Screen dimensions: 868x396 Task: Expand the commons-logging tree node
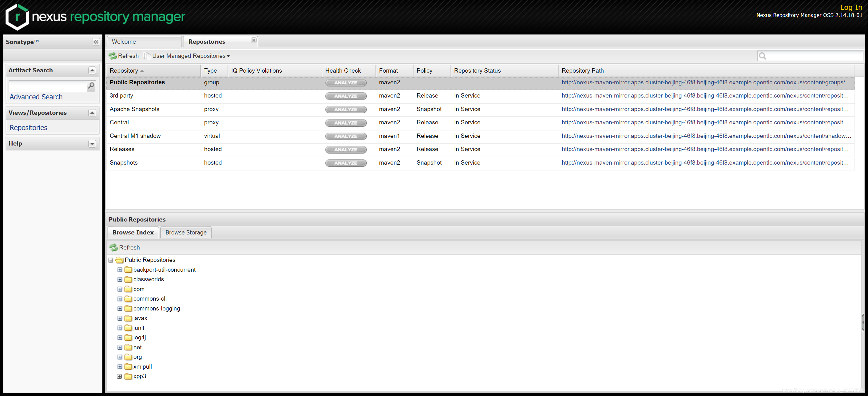120,309
